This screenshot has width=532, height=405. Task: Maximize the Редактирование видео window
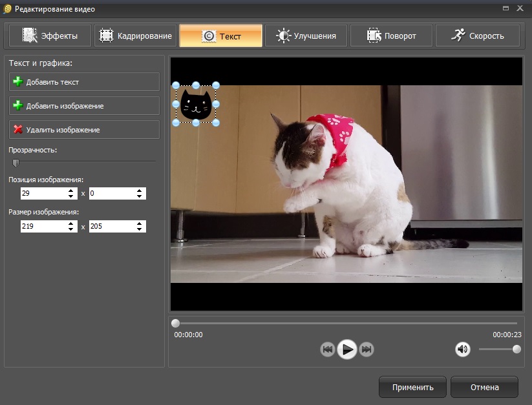[x=505, y=8]
